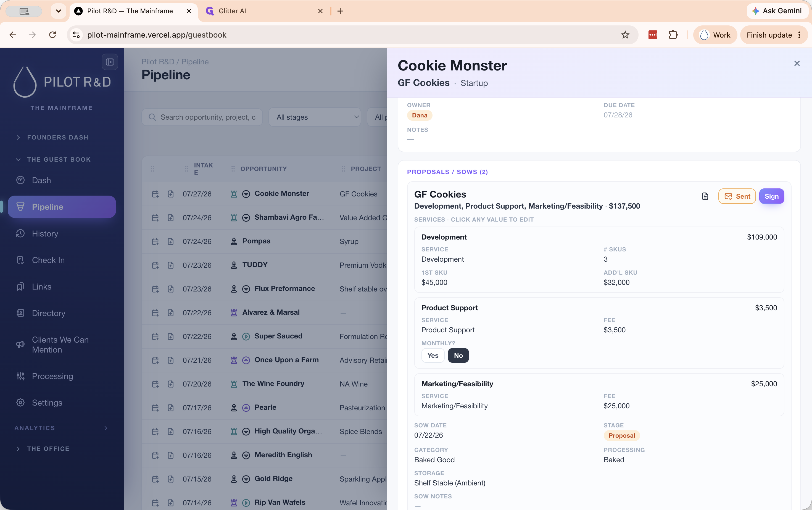Viewport: 812px width, 510px height.
Task: Open the All stages dropdown filter
Action: pos(315,117)
